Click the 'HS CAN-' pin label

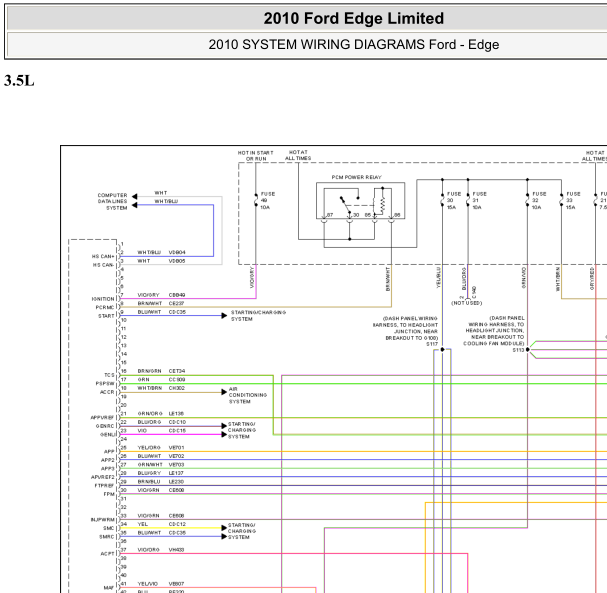click(103, 265)
